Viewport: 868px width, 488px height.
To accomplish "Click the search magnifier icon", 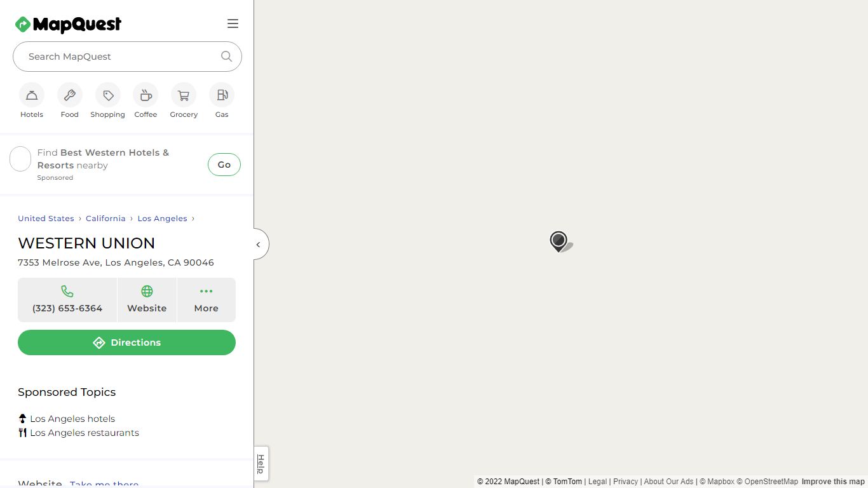I will (226, 56).
